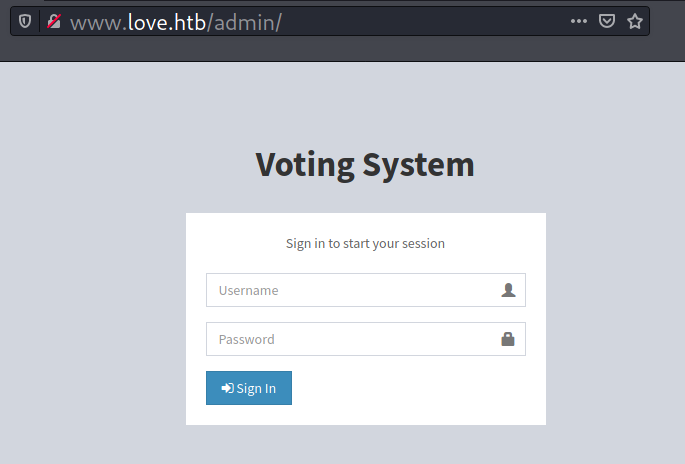
Task: Open the insecure connection padlock info
Action: [54, 21]
